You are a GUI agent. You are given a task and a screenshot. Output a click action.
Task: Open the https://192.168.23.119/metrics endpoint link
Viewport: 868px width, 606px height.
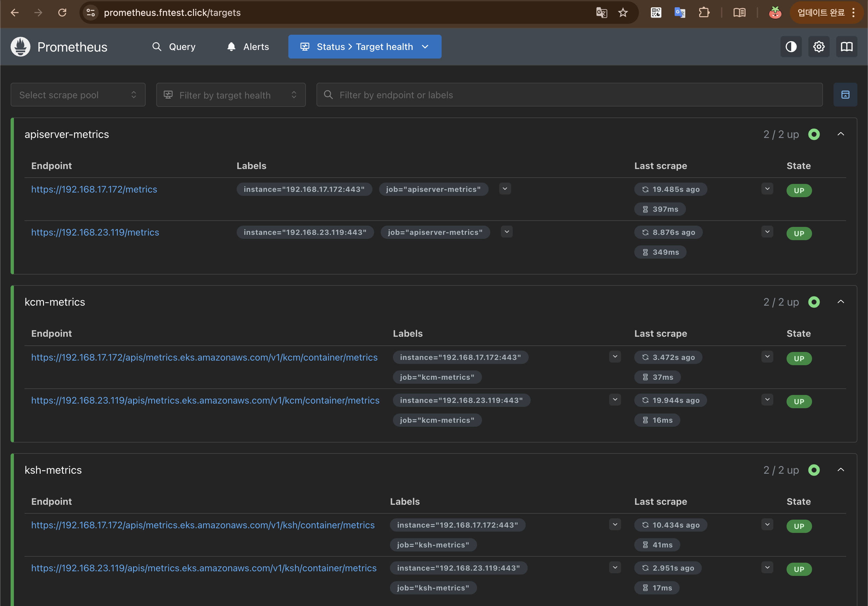[95, 232]
